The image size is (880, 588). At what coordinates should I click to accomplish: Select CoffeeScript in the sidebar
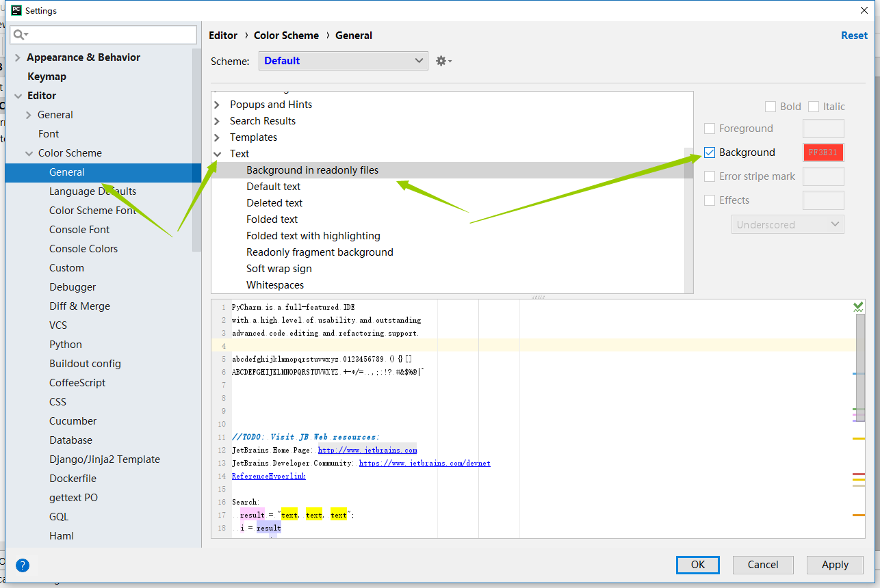tap(77, 383)
